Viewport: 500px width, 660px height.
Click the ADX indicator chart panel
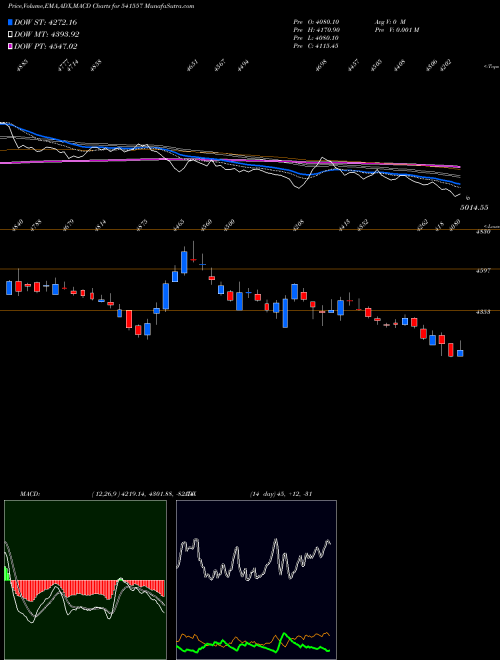256,580
